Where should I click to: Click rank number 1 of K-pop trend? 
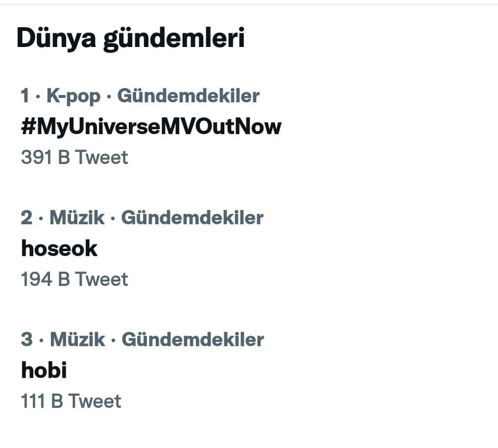click(25, 96)
